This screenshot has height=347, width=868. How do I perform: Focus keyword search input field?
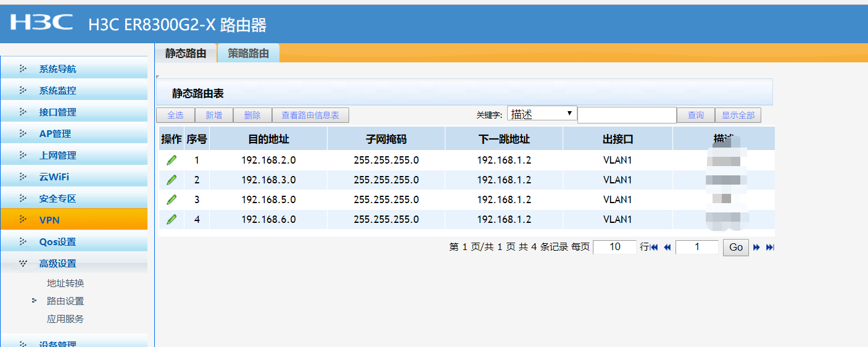click(627, 115)
